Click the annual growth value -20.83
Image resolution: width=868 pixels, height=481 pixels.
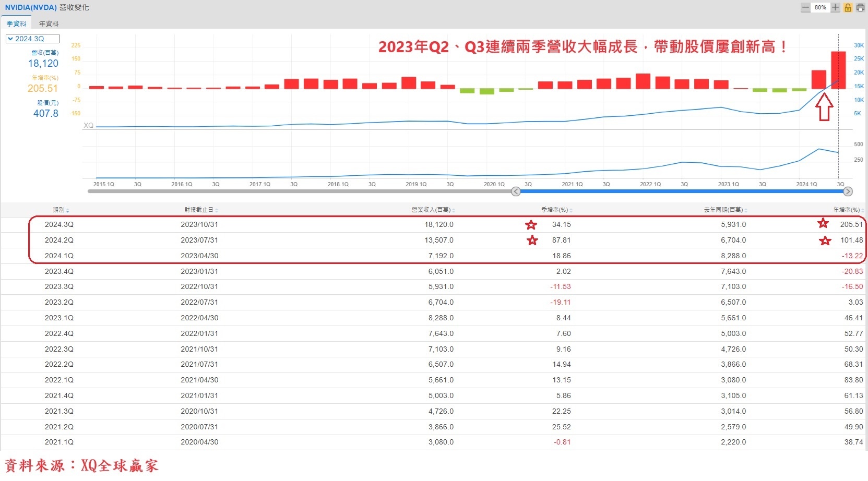click(852, 271)
